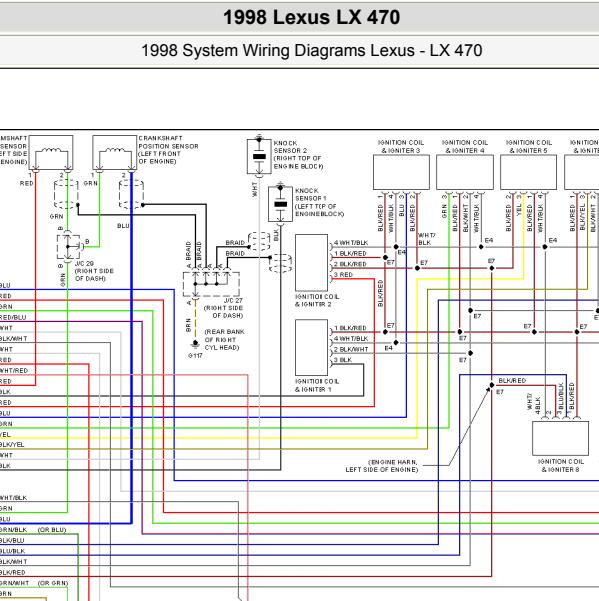
Task: Click the "G117" ground label
Action: [x=195, y=356]
